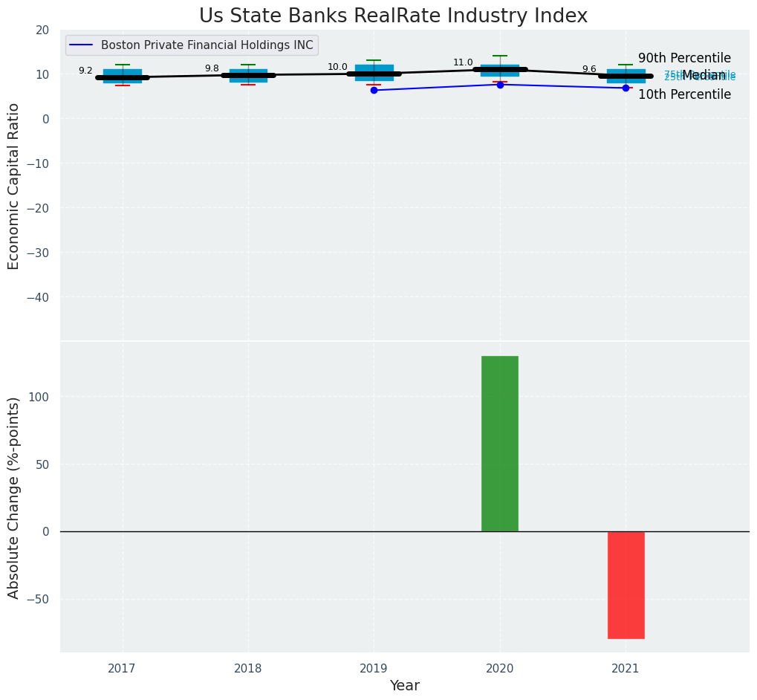
Task: Click the 2020 blue data point
Action: tap(500, 85)
